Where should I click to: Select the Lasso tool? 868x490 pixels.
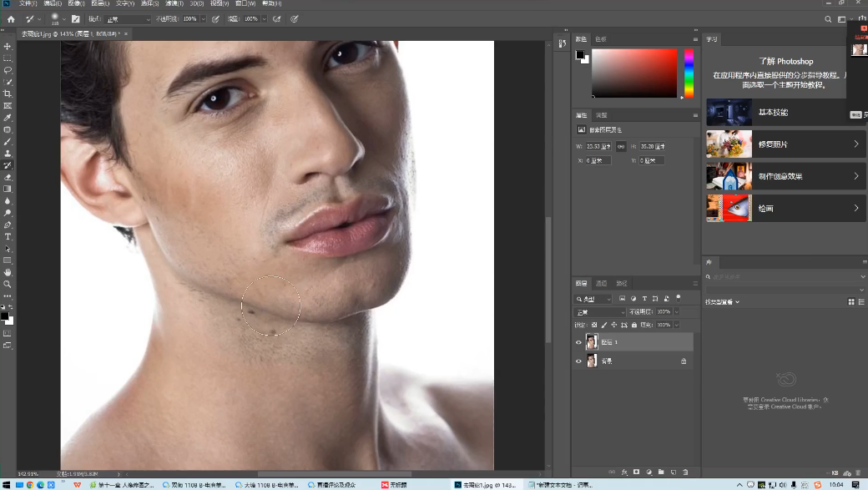8,70
